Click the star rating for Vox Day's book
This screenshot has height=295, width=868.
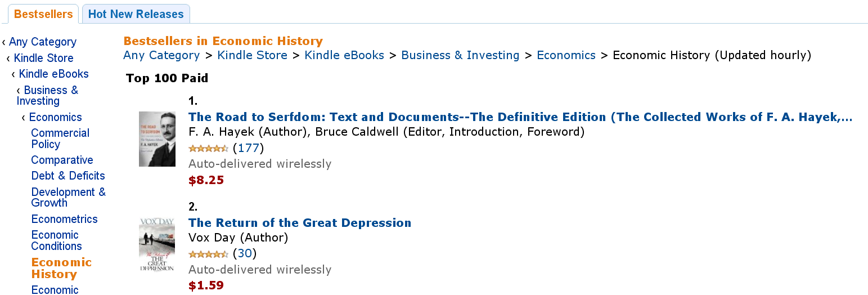pos(208,254)
